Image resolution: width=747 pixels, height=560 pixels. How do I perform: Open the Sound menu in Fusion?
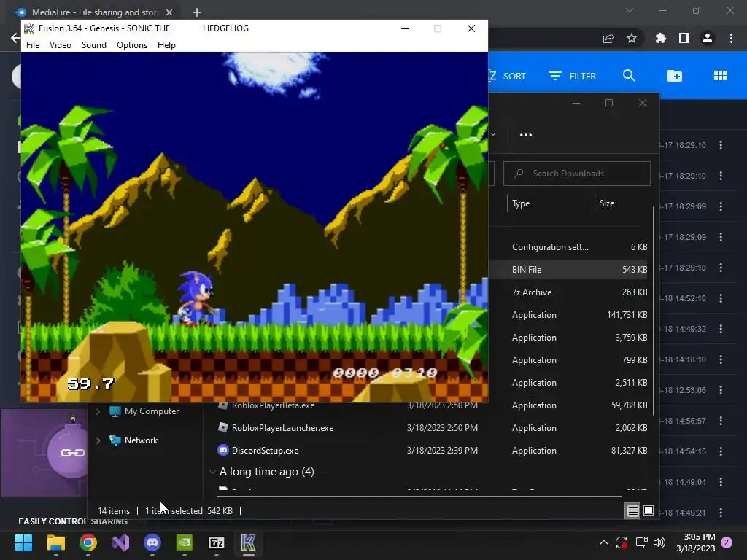pos(94,44)
